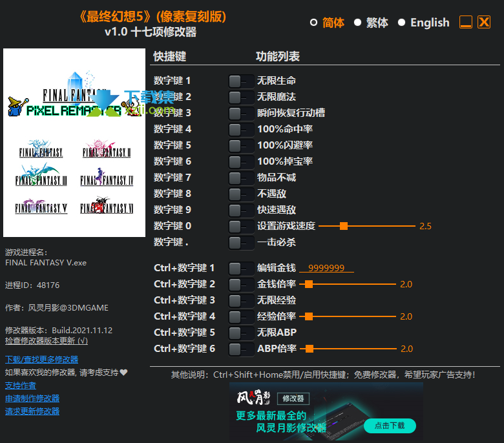504x443 pixels.
Task: Click the 进程ID: 48176 text
Action: click(x=32, y=285)
